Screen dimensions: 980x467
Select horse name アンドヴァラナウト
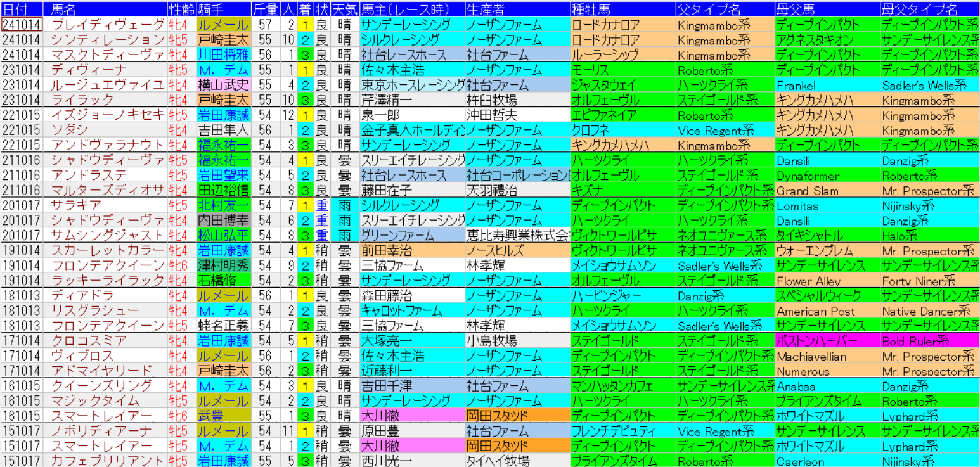105,145
